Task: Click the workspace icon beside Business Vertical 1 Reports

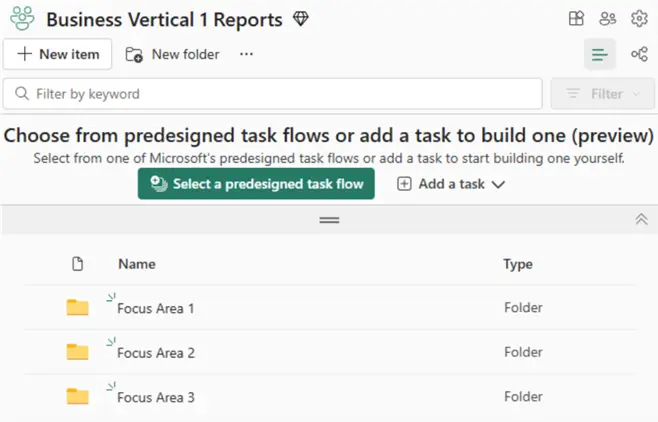Action: point(21,19)
